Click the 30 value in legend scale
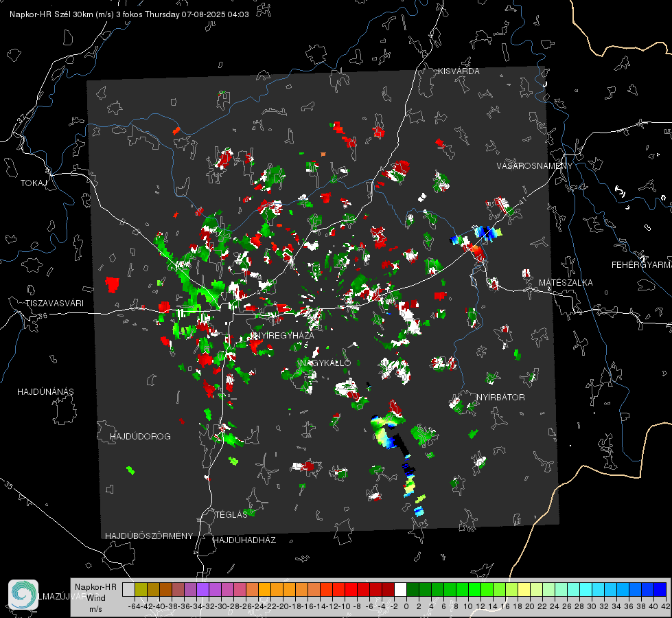The height and width of the screenshot is (618, 672). [x=592, y=606]
